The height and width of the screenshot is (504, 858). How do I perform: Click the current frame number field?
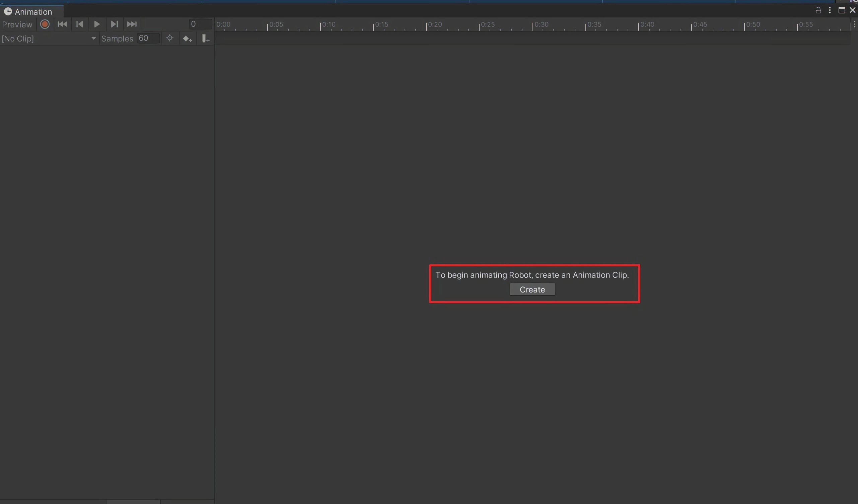[201, 24]
